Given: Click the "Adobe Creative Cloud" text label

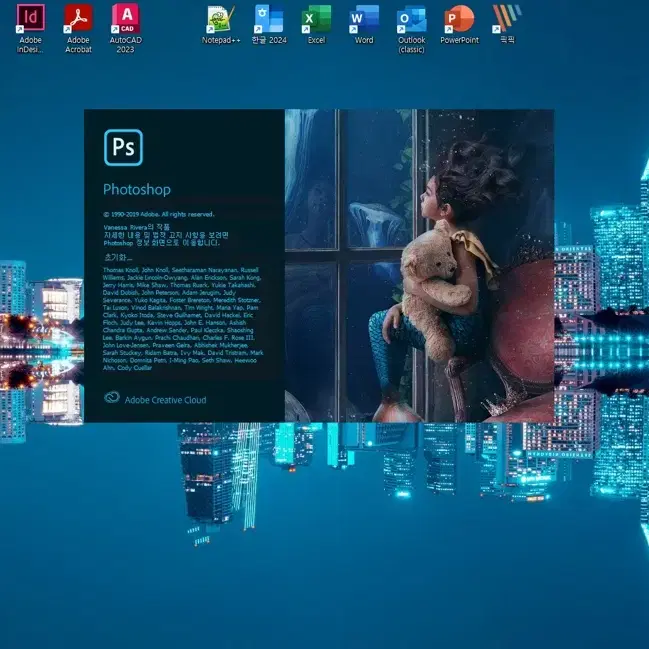Looking at the screenshot, I should click(x=166, y=400).
